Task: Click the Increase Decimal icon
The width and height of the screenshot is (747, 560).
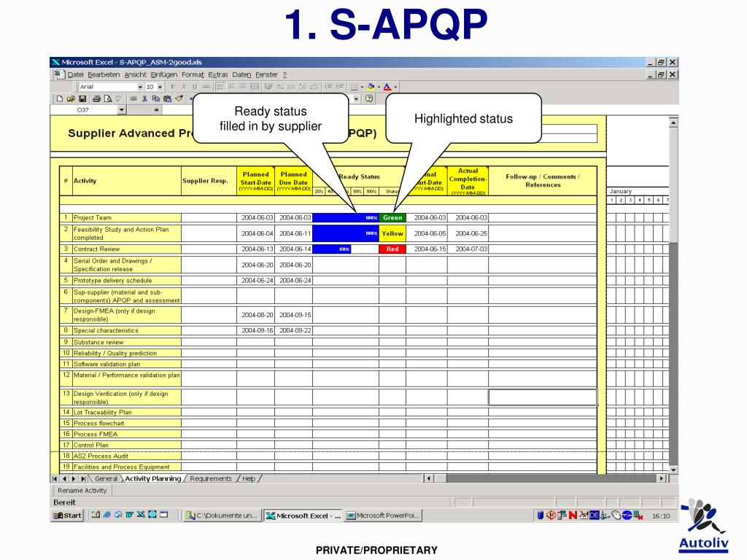Action: click(303, 87)
